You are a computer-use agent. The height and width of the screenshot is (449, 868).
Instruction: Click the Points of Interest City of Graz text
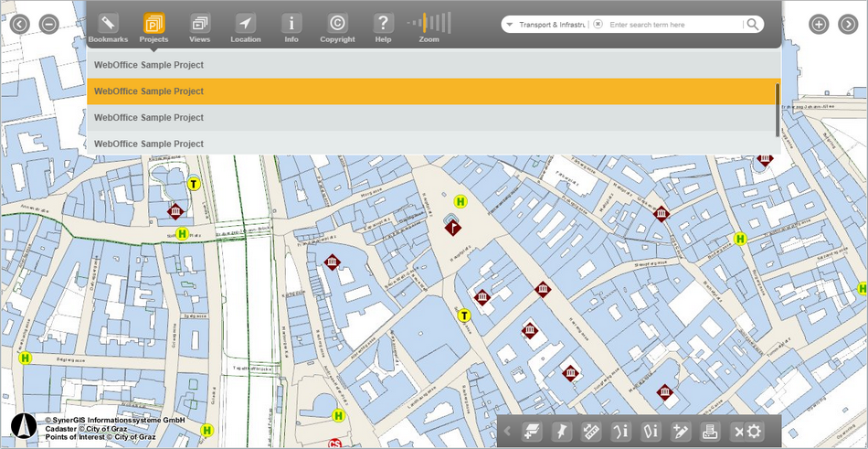click(101, 437)
